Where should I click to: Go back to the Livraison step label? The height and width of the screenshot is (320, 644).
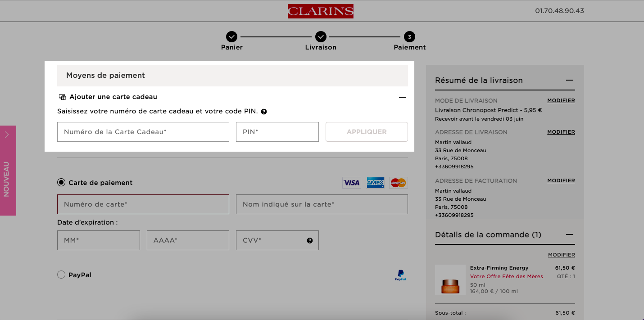[x=321, y=47]
